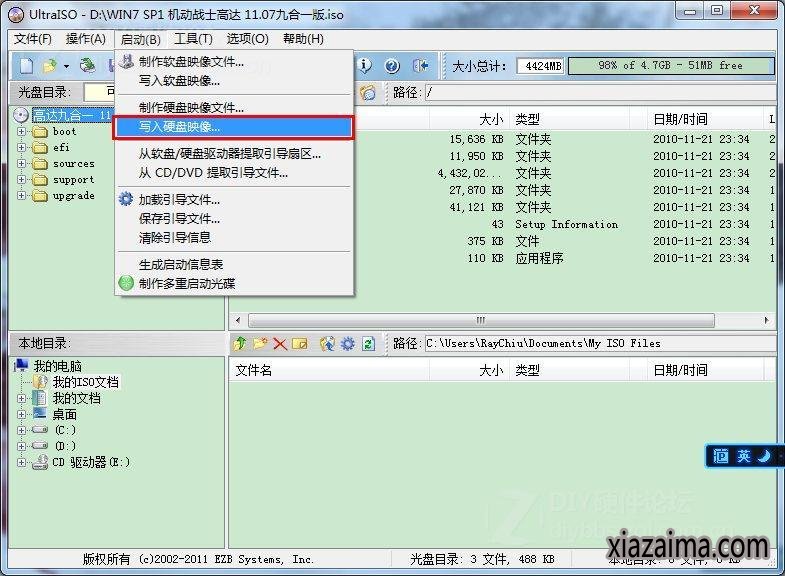Click the local 路径 field showing C:\Users\RayChiu
This screenshot has width=785, height=576.
(x=600, y=344)
